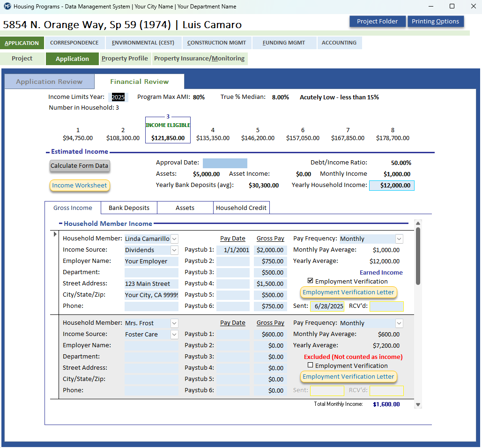Open Income Source dropdown showing Dividends
The width and height of the screenshot is (482, 448).
point(174,250)
